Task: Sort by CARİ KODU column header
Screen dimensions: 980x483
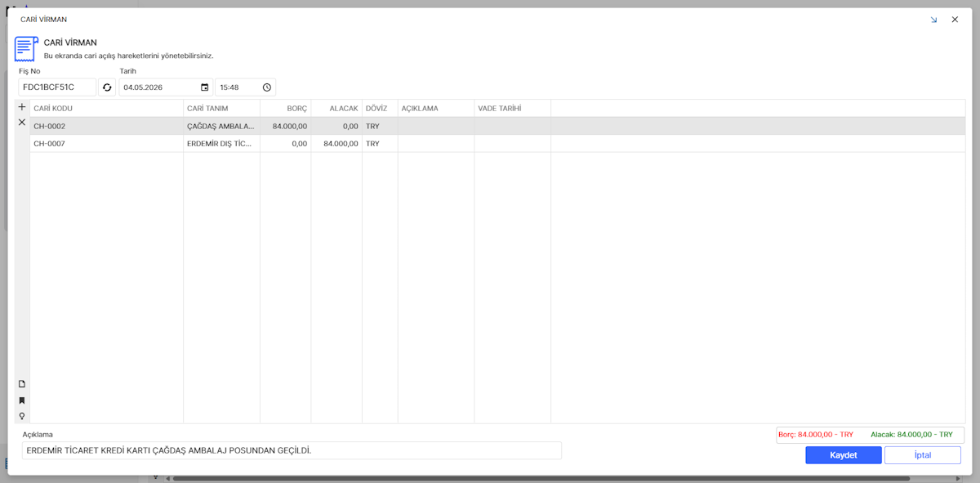Action: click(107, 108)
